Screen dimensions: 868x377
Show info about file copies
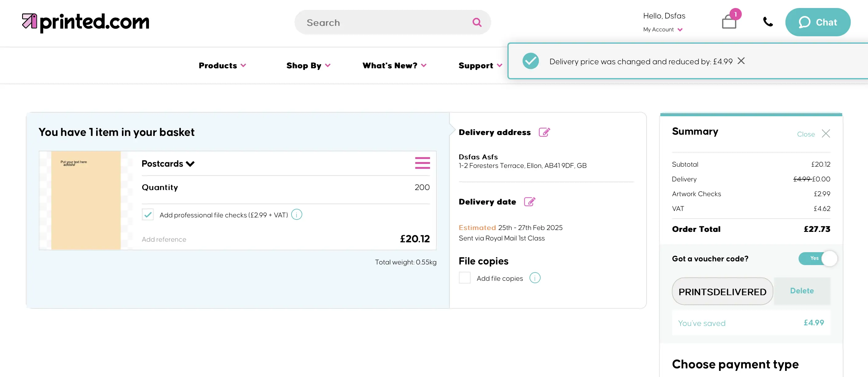click(535, 278)
